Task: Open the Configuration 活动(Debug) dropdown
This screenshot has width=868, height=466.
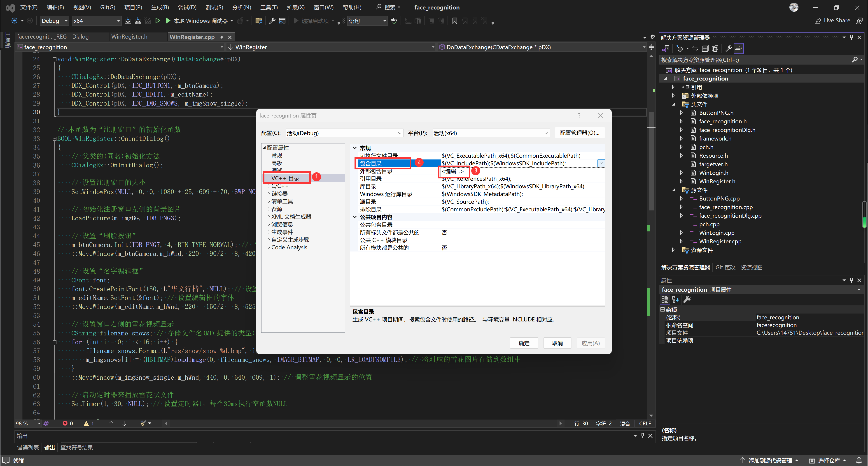Action: 344,133
